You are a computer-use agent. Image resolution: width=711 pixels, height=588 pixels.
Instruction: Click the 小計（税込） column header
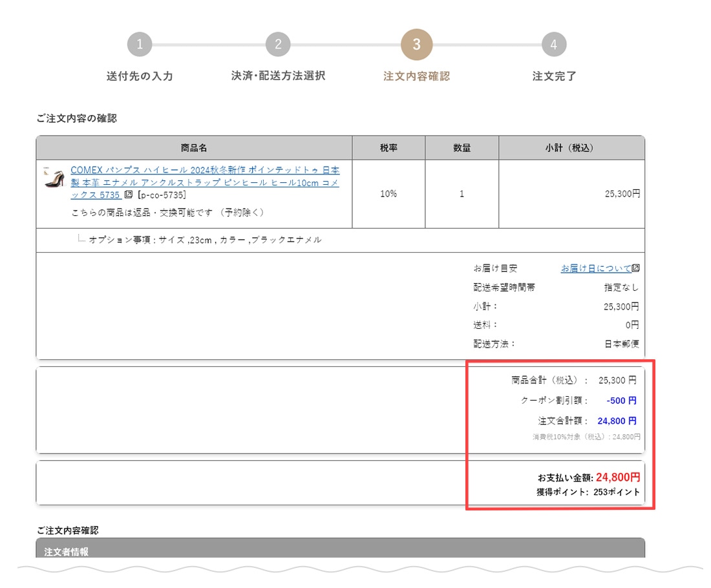point(571,148)
